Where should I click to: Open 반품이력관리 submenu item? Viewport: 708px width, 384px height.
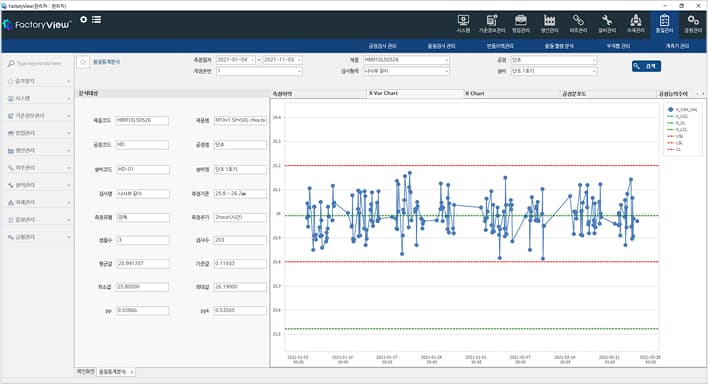click(500, 46)
